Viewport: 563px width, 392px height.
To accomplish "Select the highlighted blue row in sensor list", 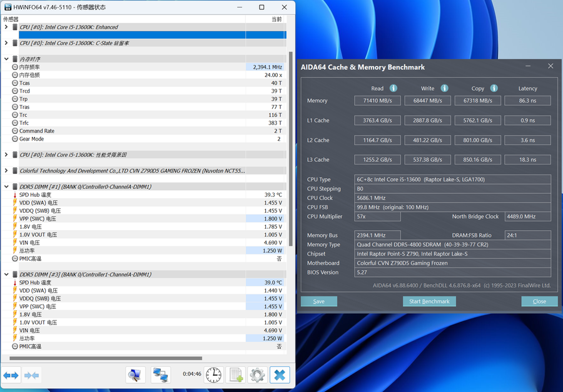I will [x=153, y=35].
